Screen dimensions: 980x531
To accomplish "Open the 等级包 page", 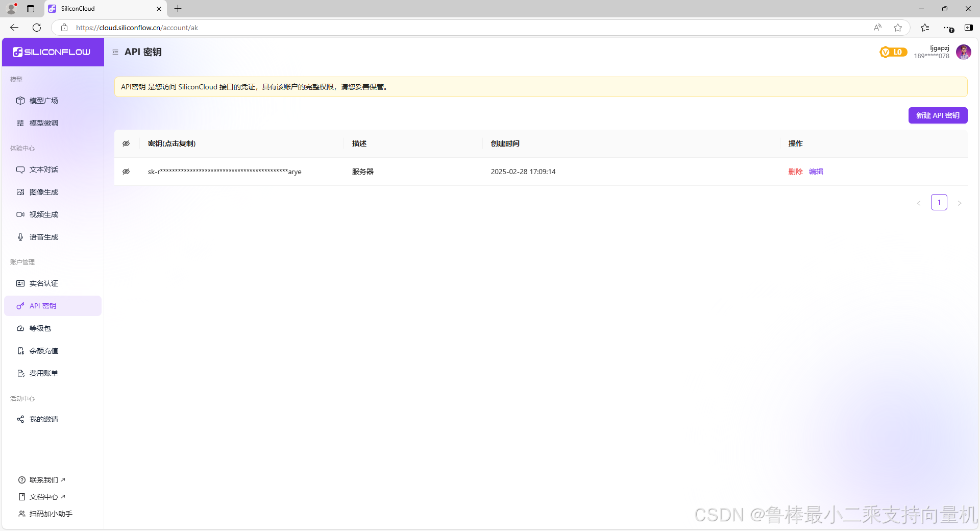I will click(53, 328).
